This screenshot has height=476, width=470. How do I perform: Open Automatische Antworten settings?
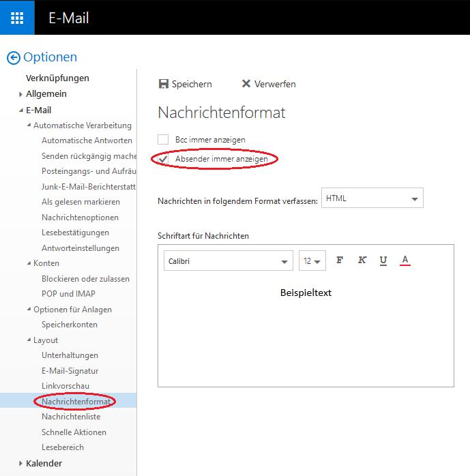coord(87,140)
